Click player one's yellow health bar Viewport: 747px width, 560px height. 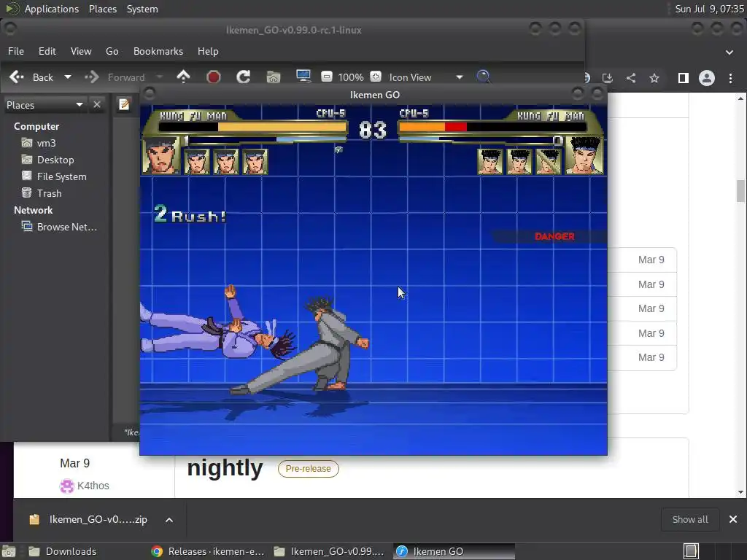pos(282,127)
